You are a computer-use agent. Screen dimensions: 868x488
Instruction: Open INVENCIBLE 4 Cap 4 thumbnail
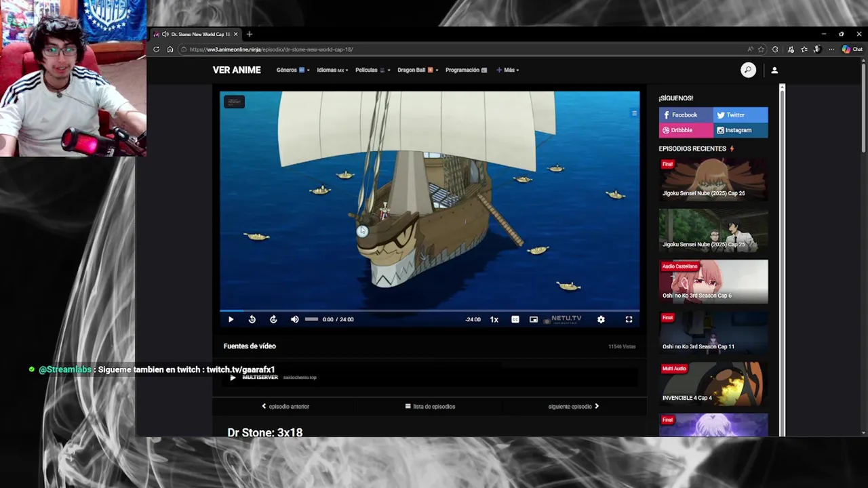pyautogui.click(x=713, y=384)
